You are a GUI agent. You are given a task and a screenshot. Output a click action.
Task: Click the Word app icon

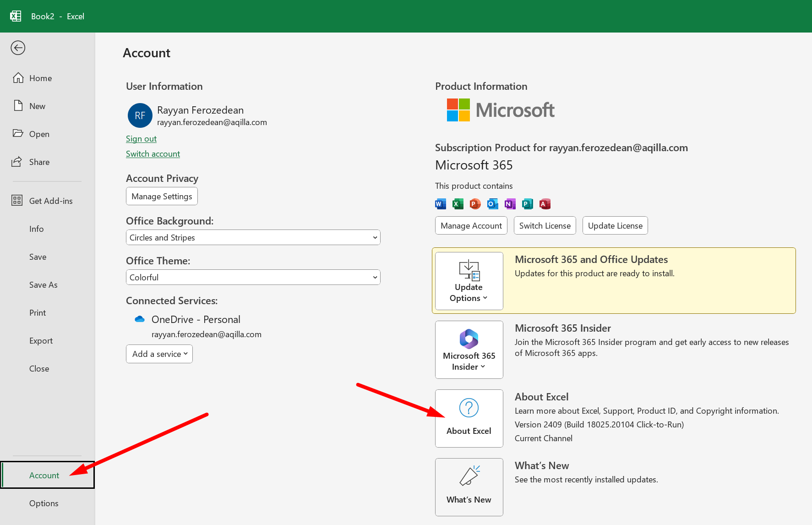coord(440,204)
